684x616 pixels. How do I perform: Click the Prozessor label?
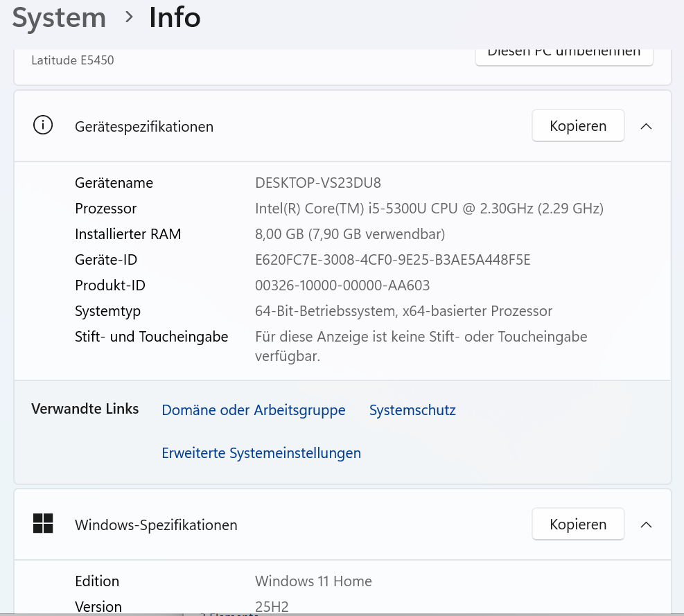click(105, 209)
